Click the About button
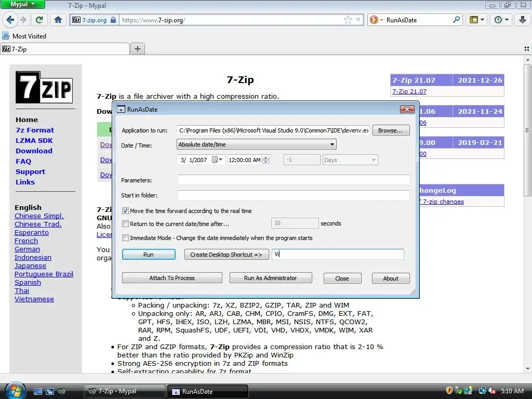The height and width of the screenshot is (399, 532). tap(391, 278)
